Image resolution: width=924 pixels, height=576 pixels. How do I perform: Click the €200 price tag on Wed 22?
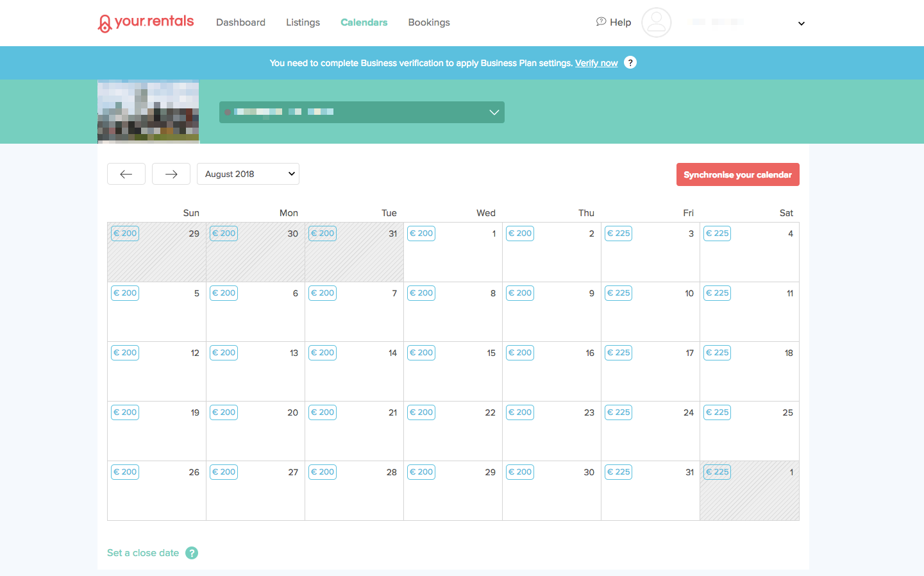click(x=421, y=412)
